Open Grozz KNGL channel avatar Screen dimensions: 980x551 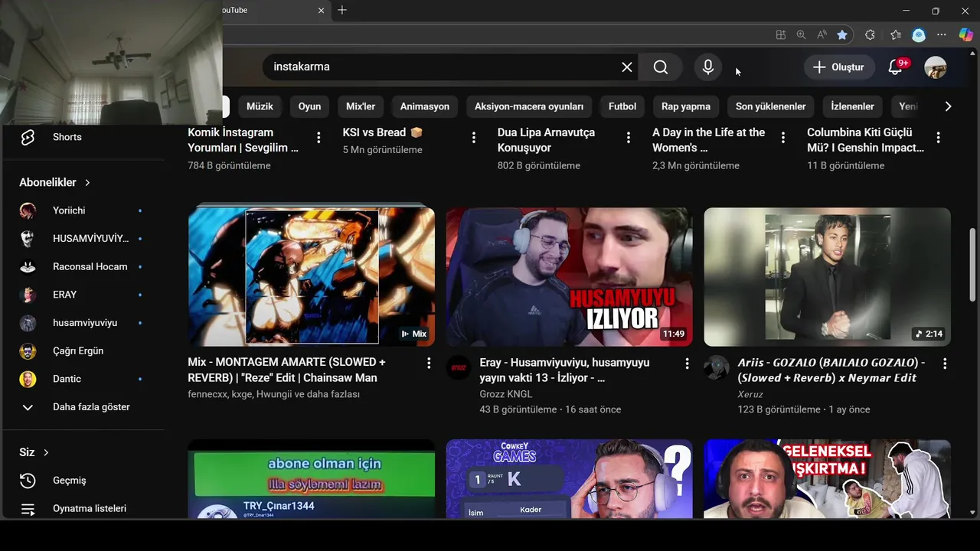click(459, 368)
